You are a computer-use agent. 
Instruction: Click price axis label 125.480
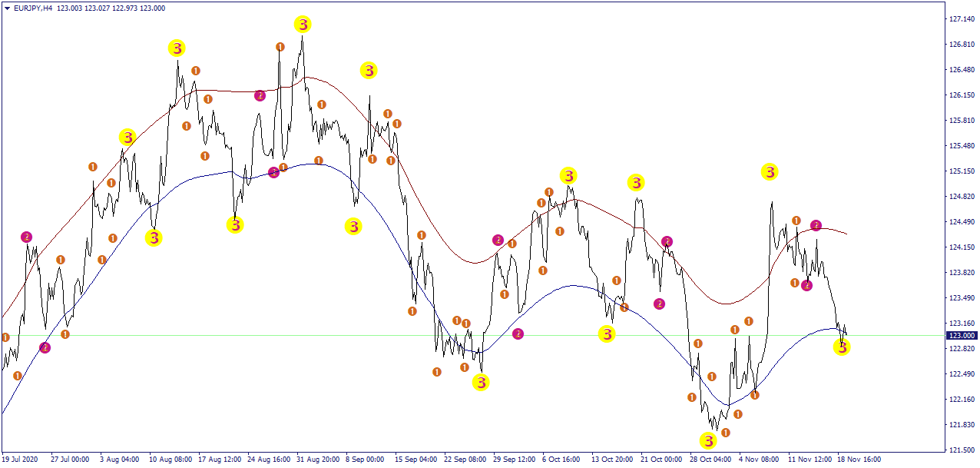[x=962, y=146]
